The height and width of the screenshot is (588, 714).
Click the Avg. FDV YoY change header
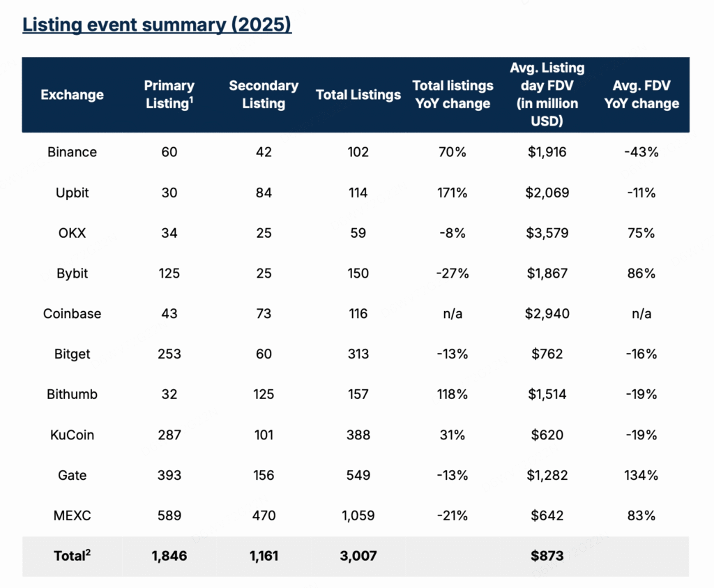[x=641, y=95]
